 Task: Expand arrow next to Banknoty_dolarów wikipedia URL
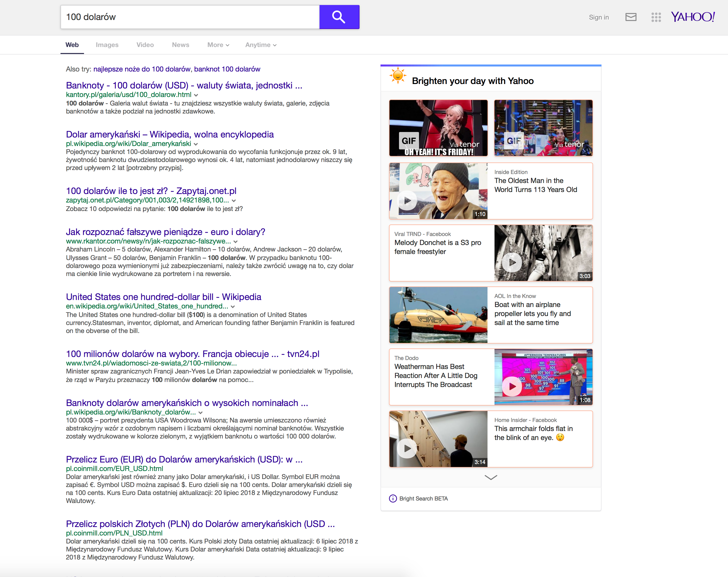[200, 412]
